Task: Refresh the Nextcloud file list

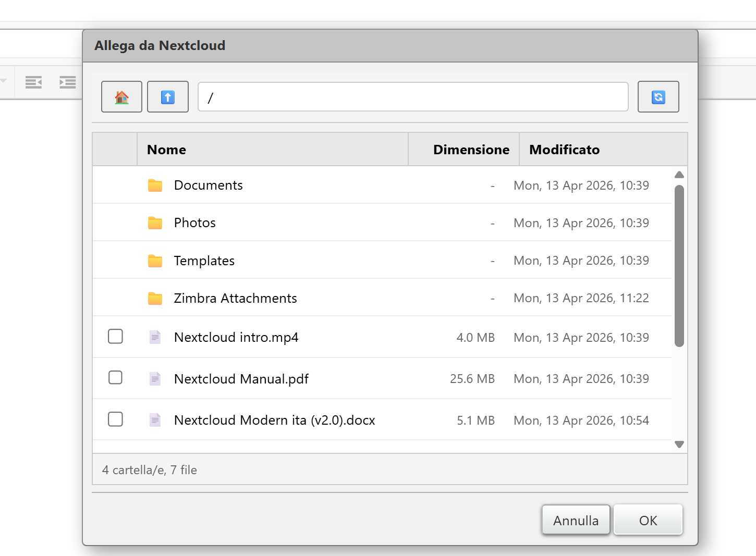Action: pos(658,97)
